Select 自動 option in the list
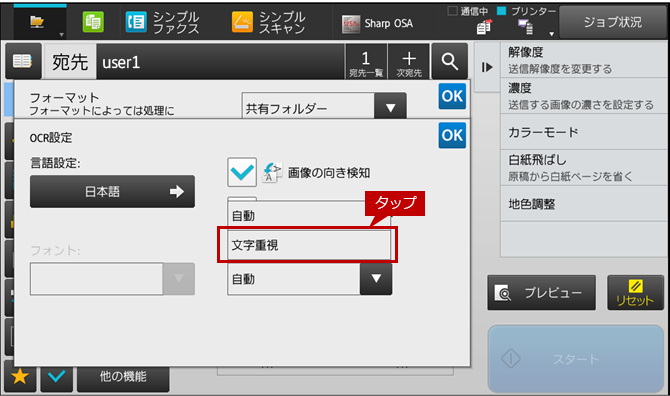This screenshot has height=396, width=670. [x=309, y=216]
